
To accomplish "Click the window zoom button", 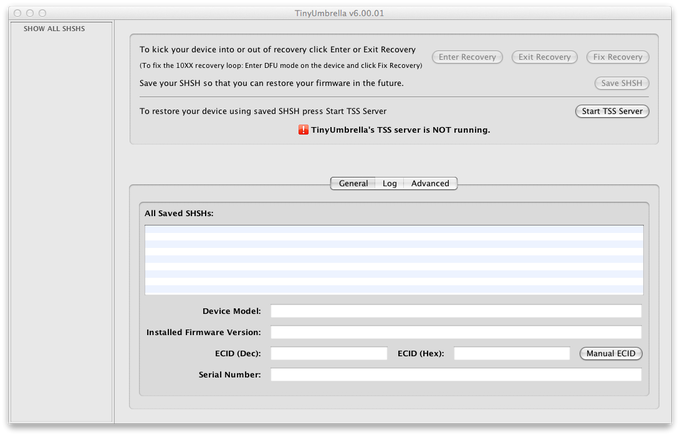I will click(42, 13).
